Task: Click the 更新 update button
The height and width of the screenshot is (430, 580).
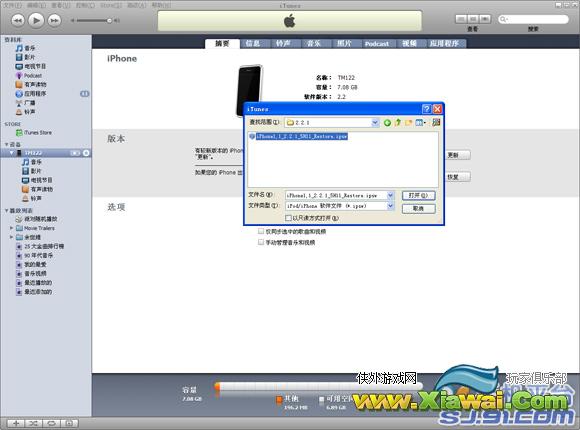Action: coord(457,155)
